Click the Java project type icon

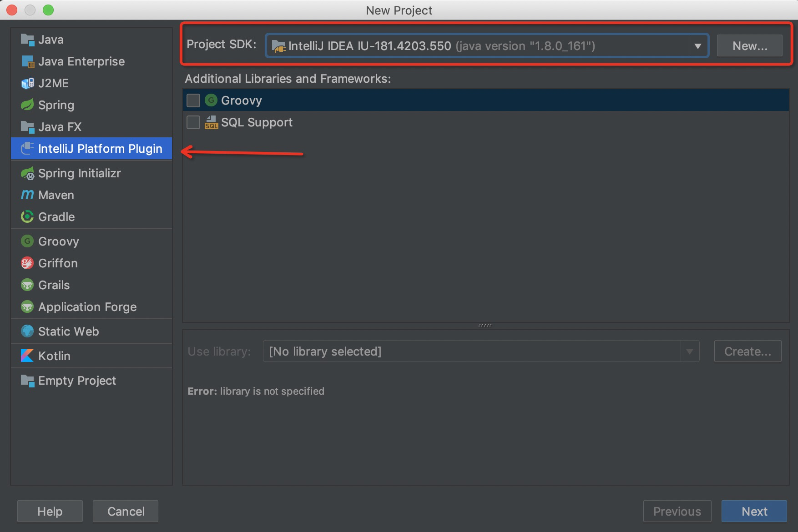click(x=27, y=40)
